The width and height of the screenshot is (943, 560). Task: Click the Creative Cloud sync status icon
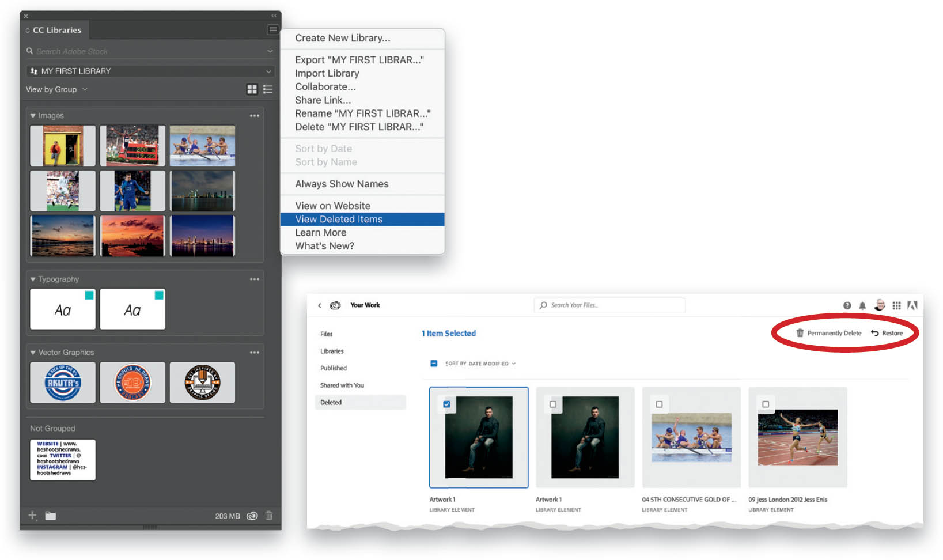coord(252,516)
